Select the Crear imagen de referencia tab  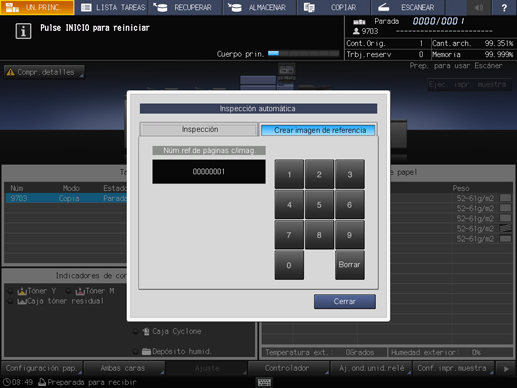(319, 130)
